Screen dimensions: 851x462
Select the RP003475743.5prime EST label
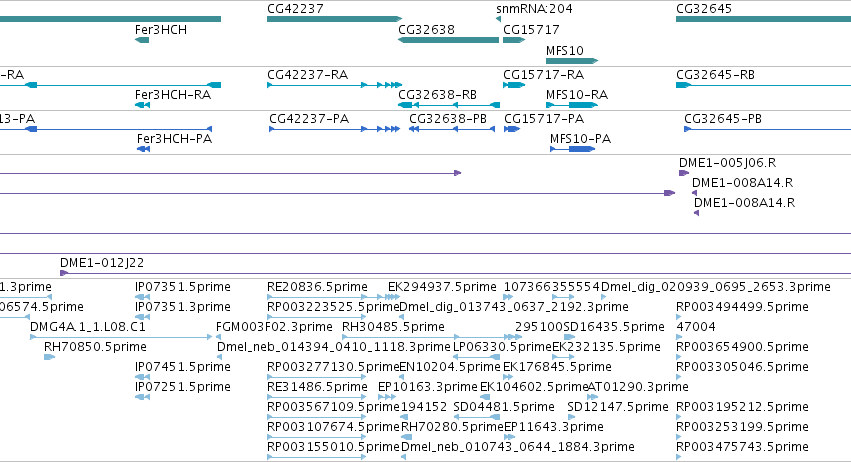(x=742, y=447)
